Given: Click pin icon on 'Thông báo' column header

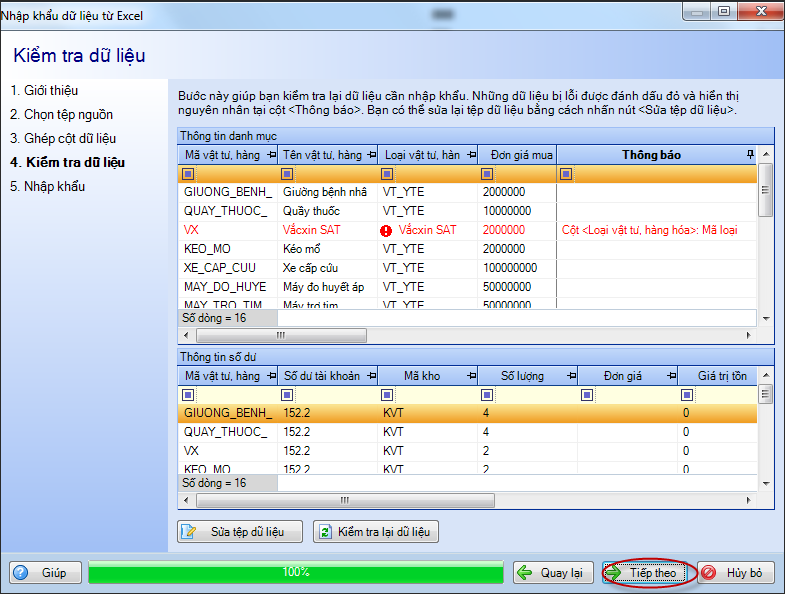Looking at the screenshot, I should coord(750,156).
